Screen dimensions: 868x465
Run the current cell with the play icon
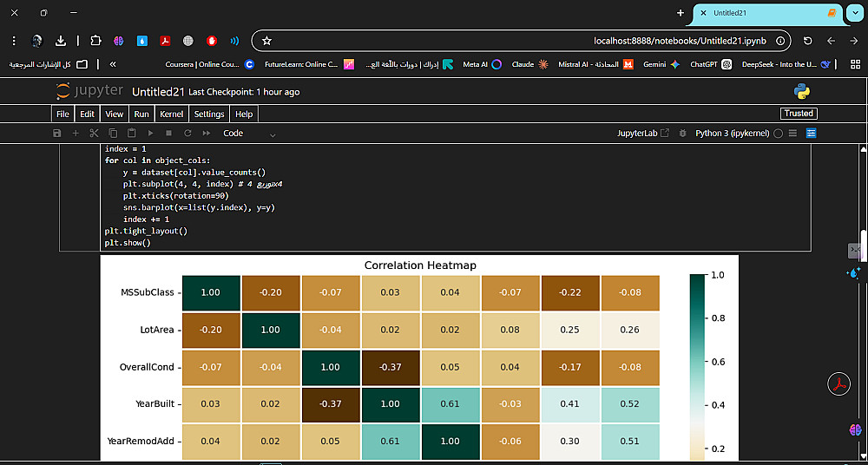click(150, 134)
